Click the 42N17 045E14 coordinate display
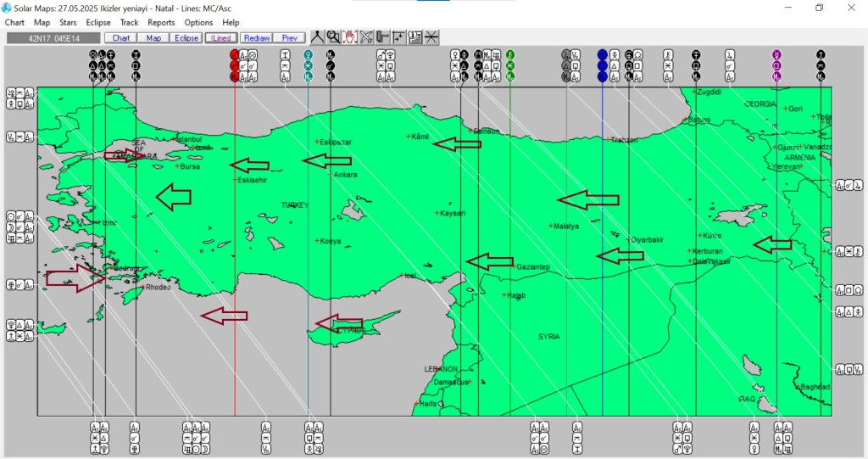Image resolution: width=868 pixels, height=459 pixels. point(53,38)
